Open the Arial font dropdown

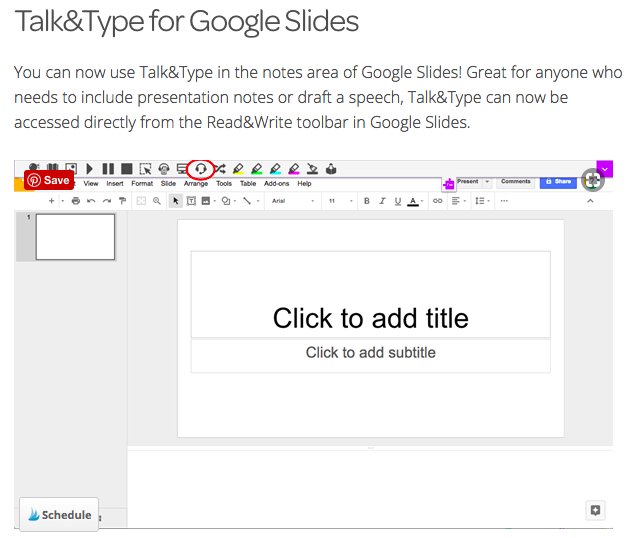click(x=293, y=201)
